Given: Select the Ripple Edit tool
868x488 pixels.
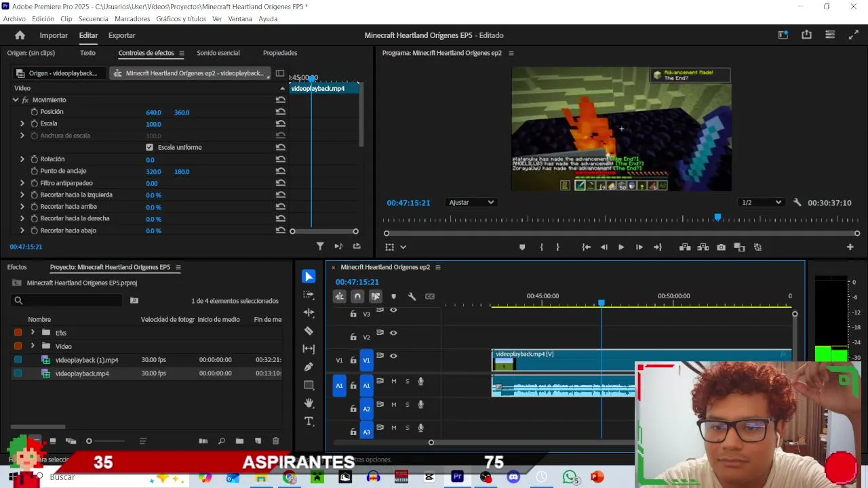Looking at the screenshot, I should click(x=309, y=312).
